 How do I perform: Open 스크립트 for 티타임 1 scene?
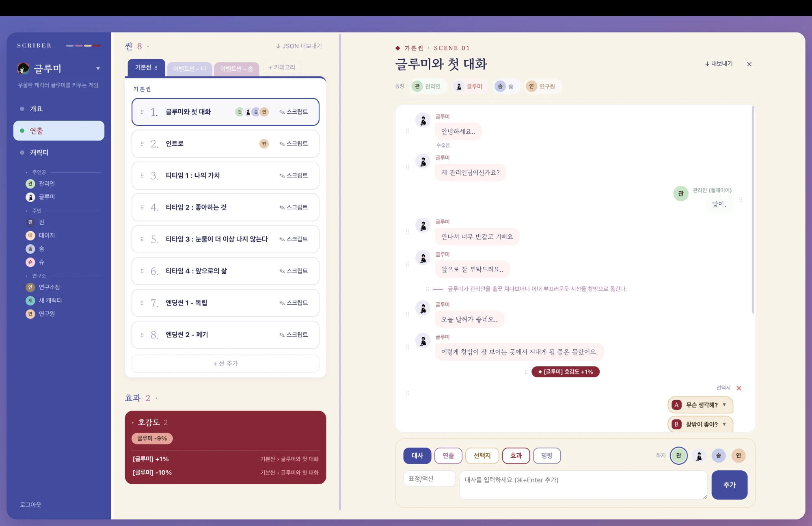click(294, 175)
